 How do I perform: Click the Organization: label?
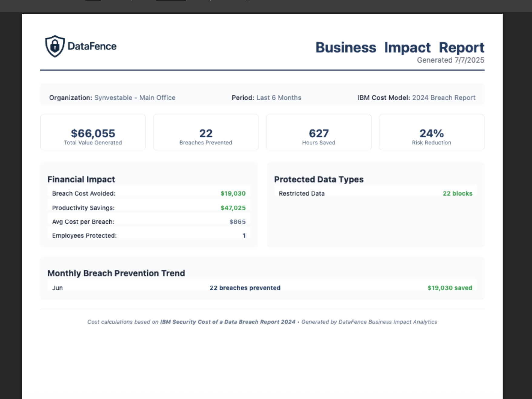tap(71, 98)
